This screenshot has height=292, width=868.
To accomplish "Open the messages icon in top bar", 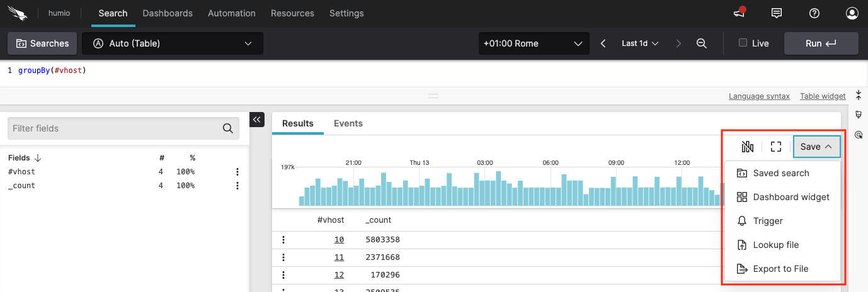I will pyautogui.click(x=777, y=13).
